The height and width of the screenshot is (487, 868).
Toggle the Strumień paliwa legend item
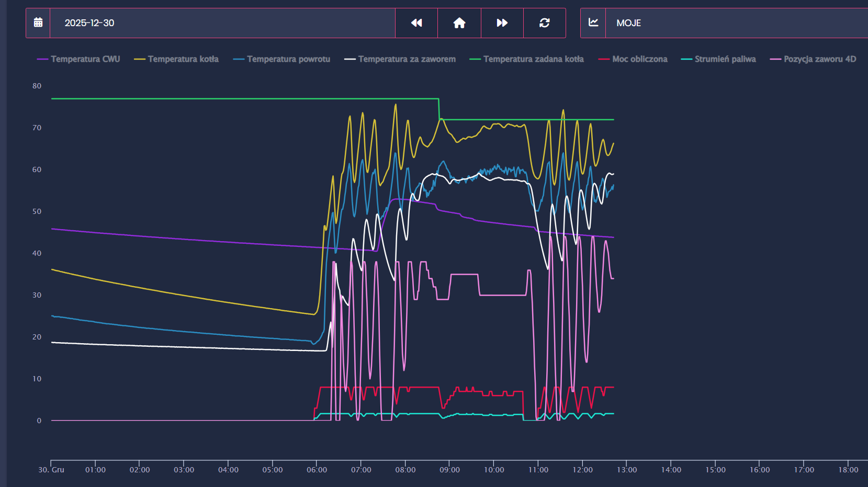[725, 59]
